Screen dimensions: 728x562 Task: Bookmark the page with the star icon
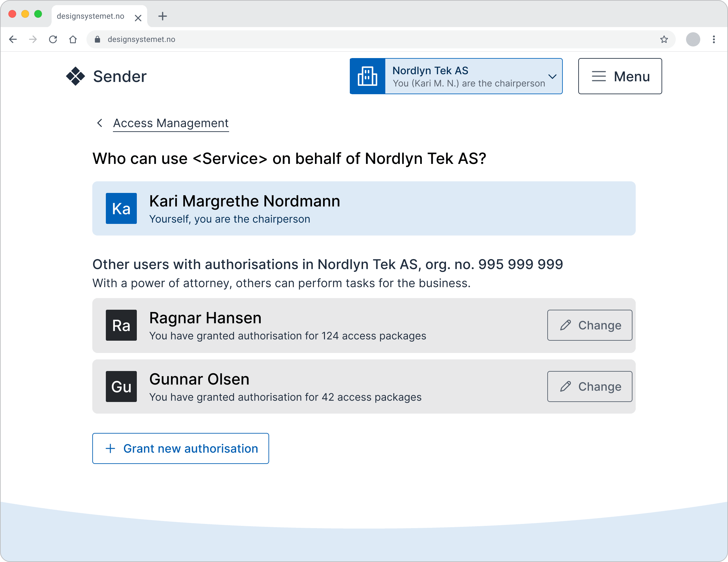[x=664, y=39]
